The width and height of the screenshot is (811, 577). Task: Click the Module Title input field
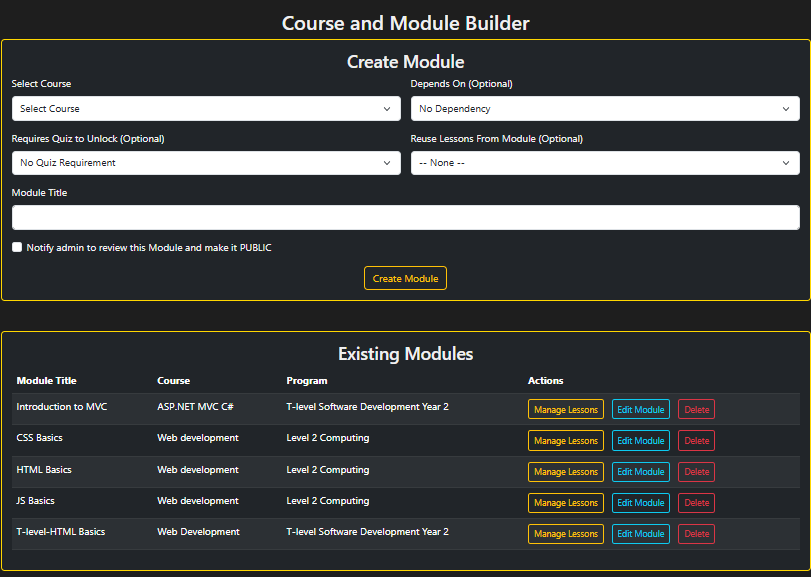click(405, 217)
